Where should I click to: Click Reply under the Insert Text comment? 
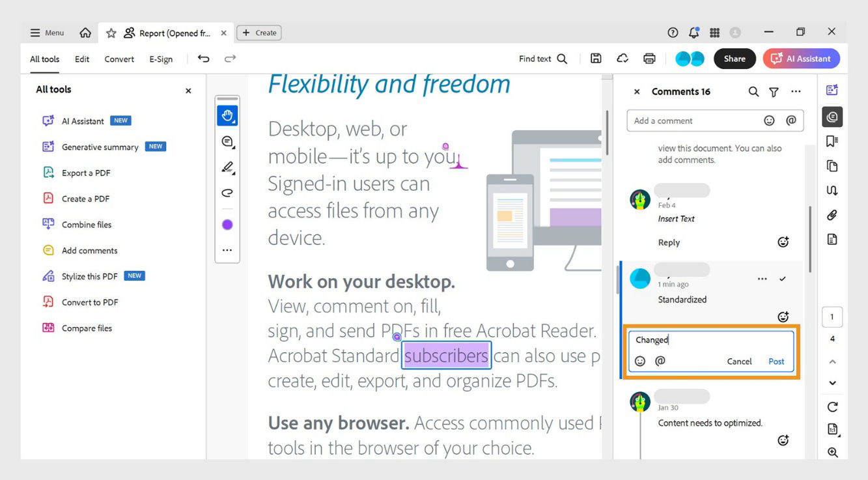(x=669, y=242)
